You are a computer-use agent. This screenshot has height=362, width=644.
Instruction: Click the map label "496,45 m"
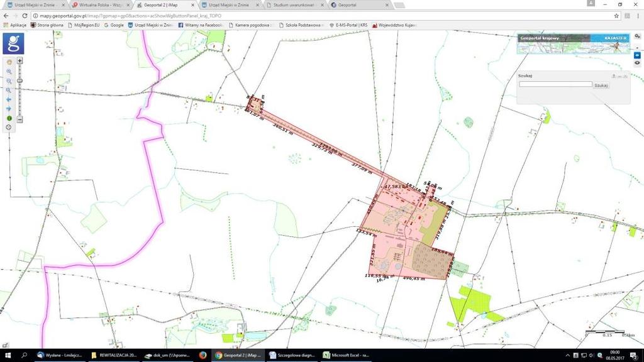click(414, 278)
